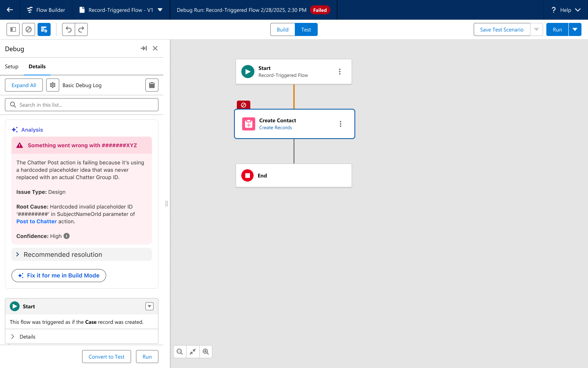Screen dimensions: 588x368
Task: Click the debug checklist toolbar icon
Action: pos(44,29)
